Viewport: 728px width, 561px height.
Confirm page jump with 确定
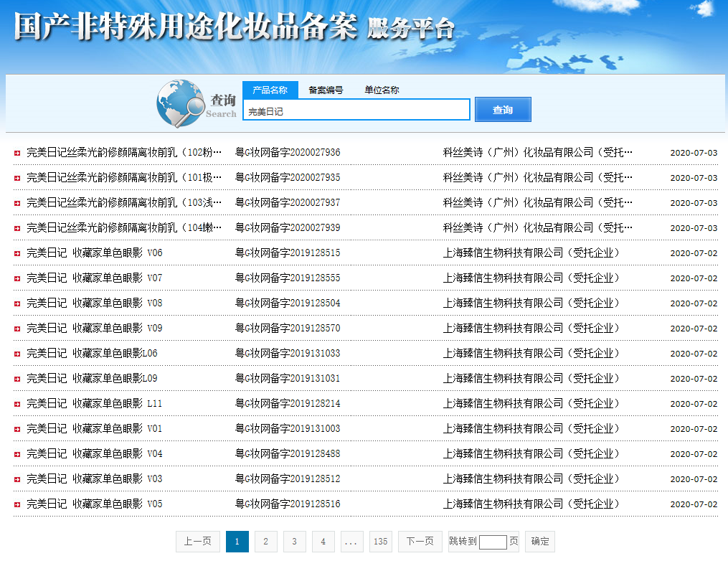click(x=540, y=542)
